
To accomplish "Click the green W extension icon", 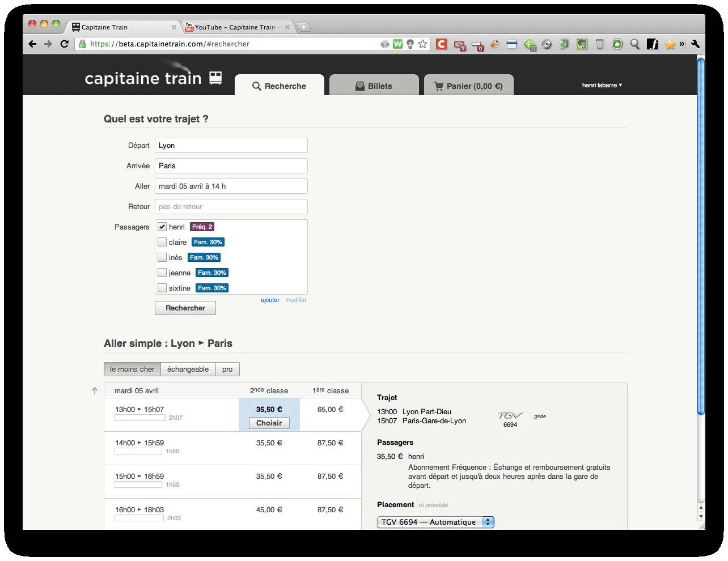I will click(x=397, y=44).
